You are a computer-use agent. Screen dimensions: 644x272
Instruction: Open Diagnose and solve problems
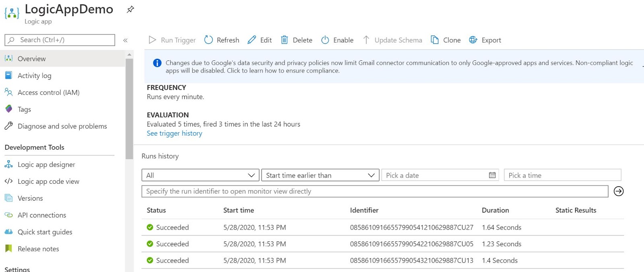point(62,126)
